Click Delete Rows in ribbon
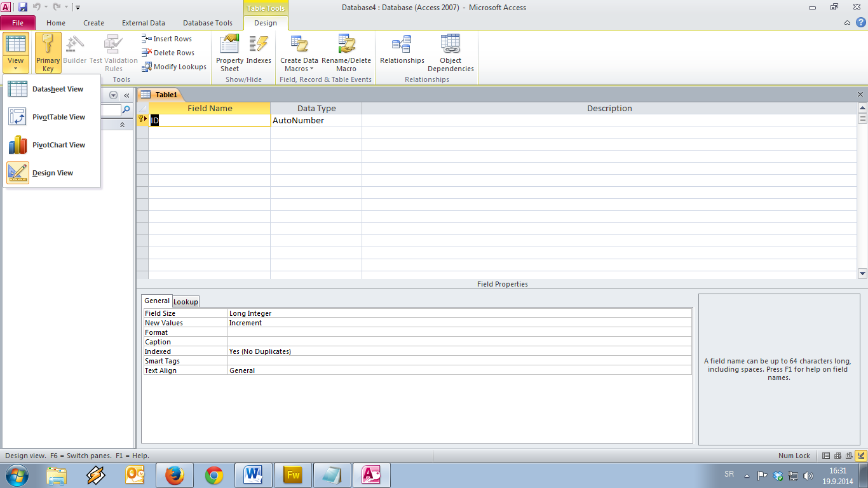The image size is (868, 488). tap(168, 53)
